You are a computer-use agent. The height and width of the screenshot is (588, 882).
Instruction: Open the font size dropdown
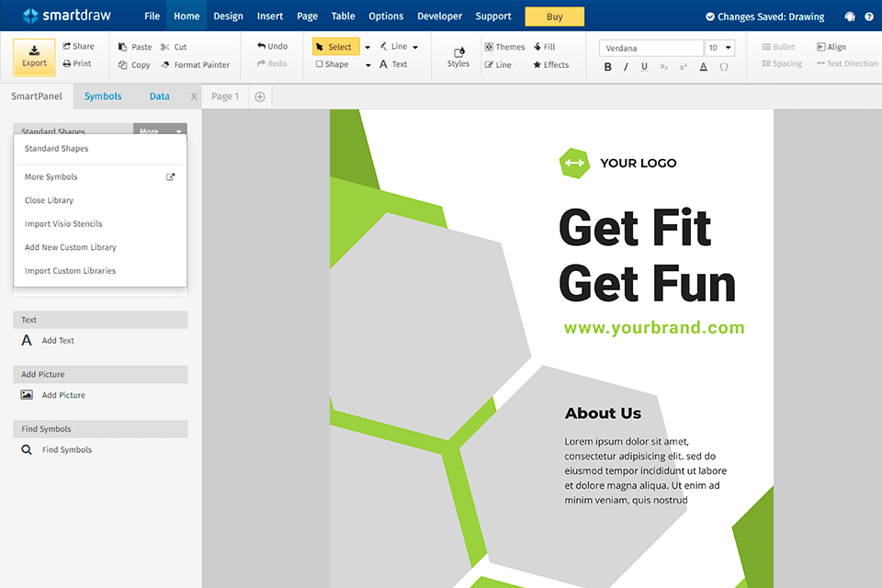click(729, 48)
